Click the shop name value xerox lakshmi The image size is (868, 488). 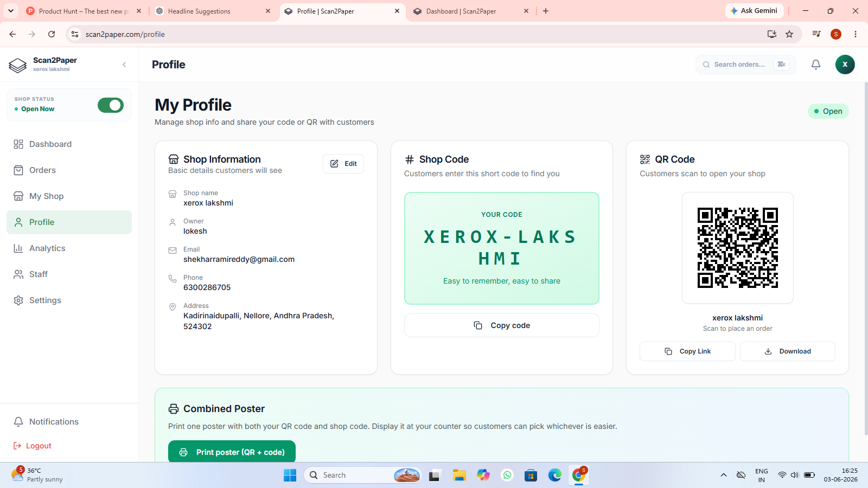208,203
